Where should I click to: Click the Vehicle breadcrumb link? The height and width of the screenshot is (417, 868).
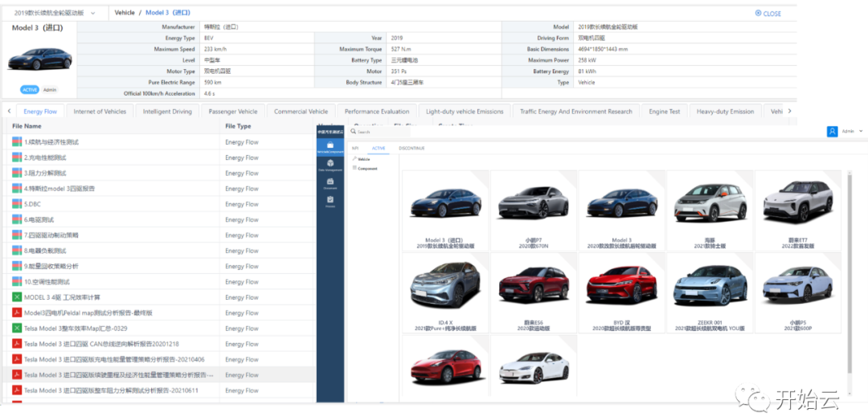[x=125, y=13]
